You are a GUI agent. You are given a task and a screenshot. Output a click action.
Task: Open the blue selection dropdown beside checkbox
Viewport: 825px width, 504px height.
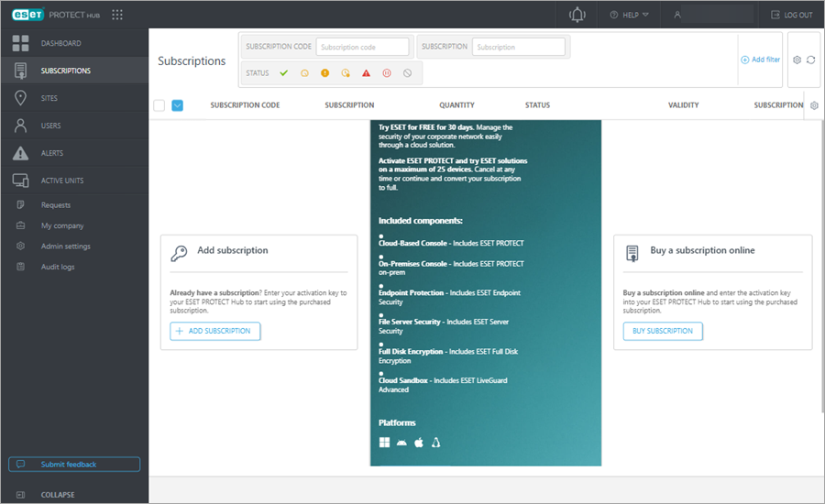click(178, 105)
